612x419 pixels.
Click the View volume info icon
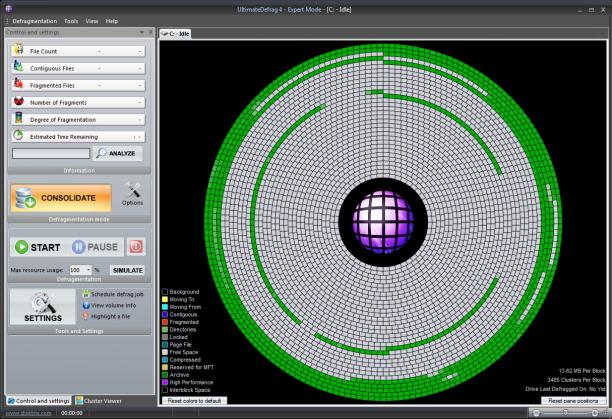click(x=86, y=305)
